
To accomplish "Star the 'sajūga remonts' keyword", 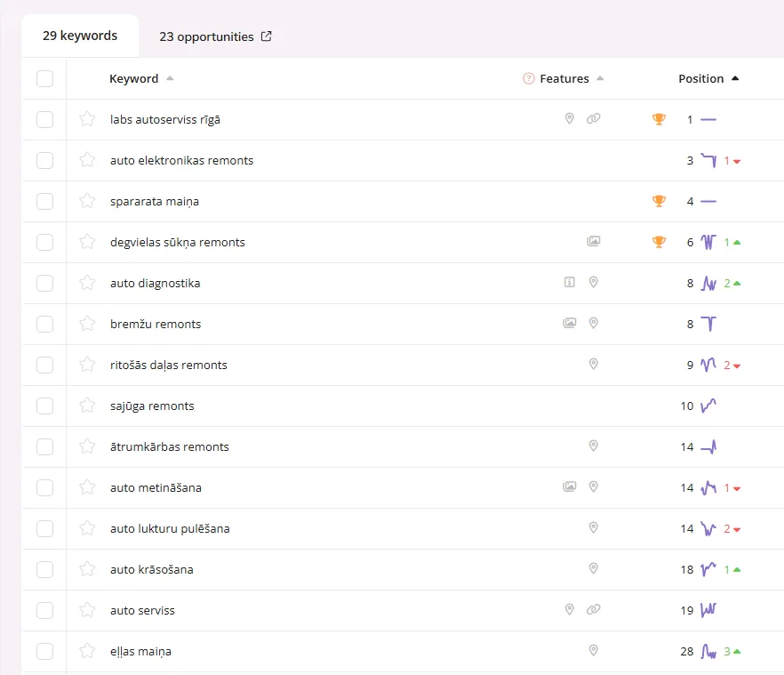I will [x=87, y=406].
